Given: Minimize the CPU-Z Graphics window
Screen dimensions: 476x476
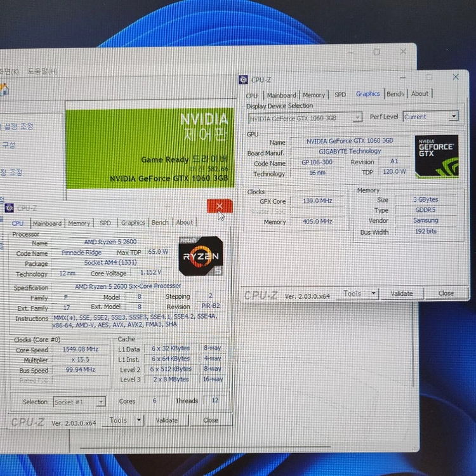Looking at the screenshot, I should pos(402,77).
